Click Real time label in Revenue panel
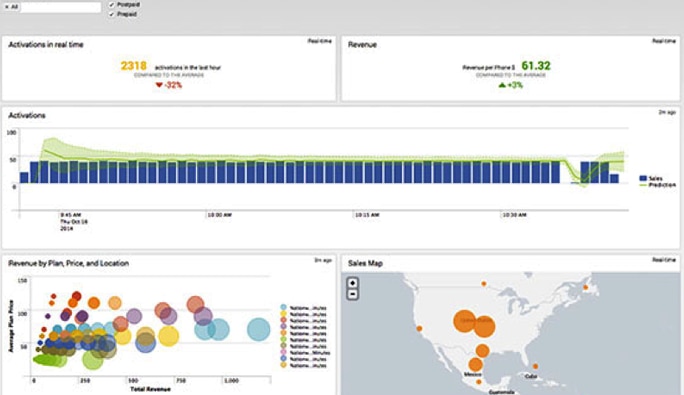684x395 pixels. coord(664,41)
